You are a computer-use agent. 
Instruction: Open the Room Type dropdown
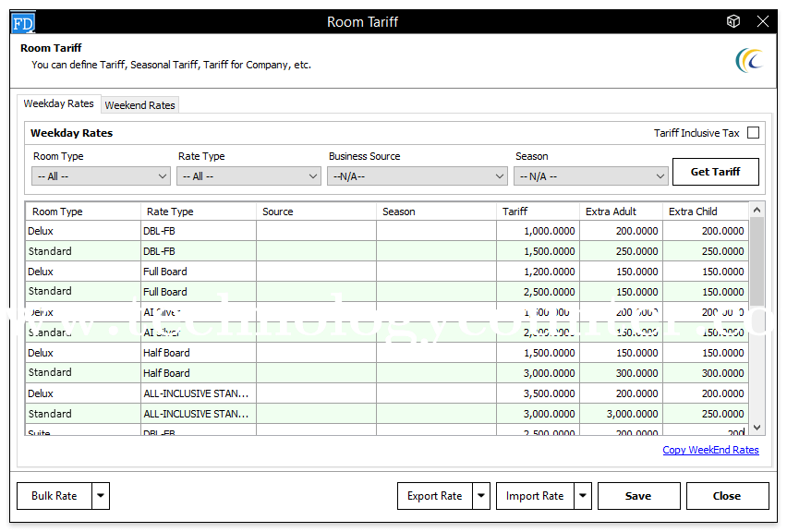(x=101, y=176)
